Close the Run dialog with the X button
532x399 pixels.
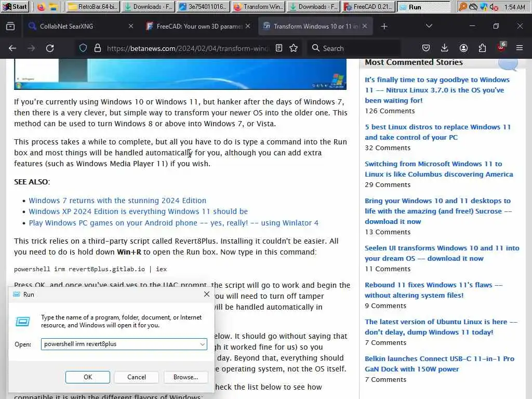pyautogui.click(x=207, y=294)
